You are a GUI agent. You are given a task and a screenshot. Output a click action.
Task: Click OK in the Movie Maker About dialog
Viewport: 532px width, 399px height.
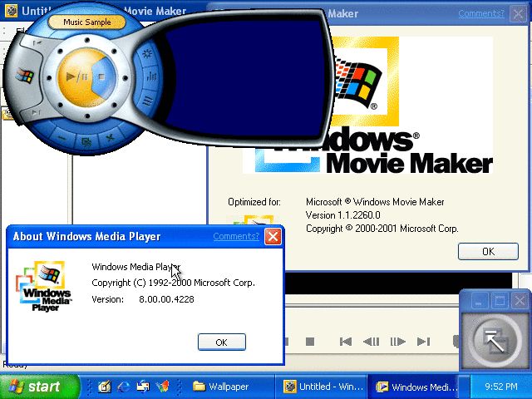coord(488,251)
